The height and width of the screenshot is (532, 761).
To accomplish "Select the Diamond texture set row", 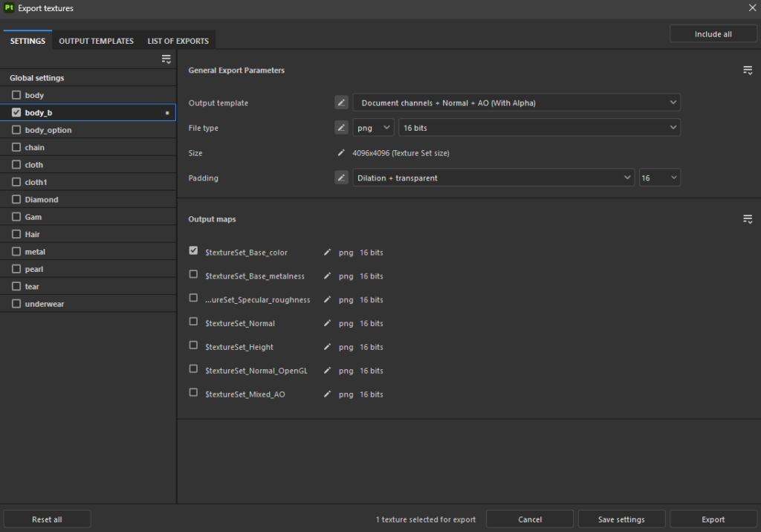I will (x=88, y=199).
